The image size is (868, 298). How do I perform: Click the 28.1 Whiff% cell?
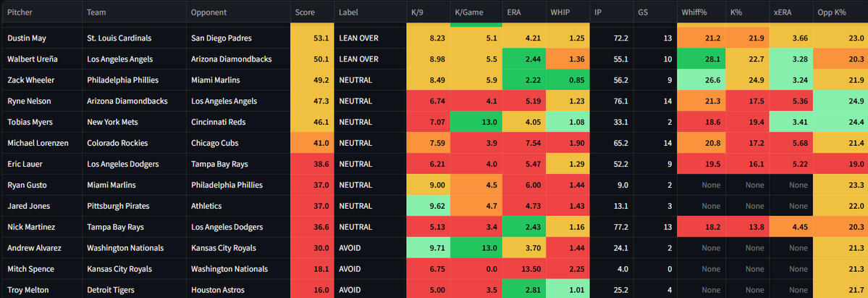702,59
